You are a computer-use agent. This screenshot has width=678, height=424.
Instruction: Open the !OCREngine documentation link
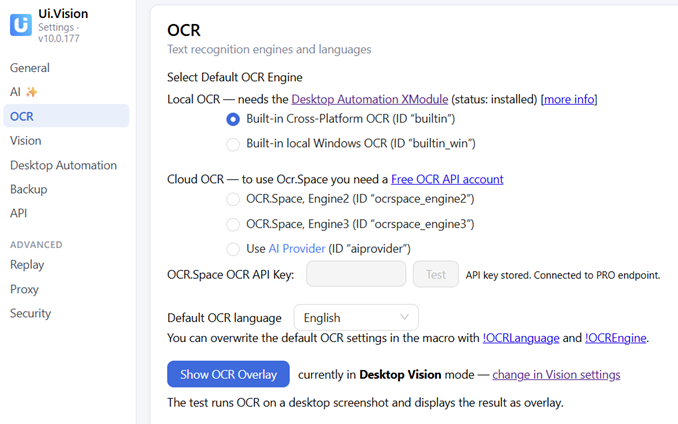pos(616,338)
